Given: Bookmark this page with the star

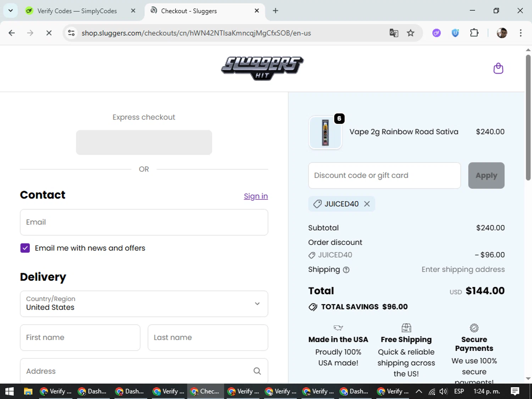Looking at the screenshot, I should coord(410,33).
